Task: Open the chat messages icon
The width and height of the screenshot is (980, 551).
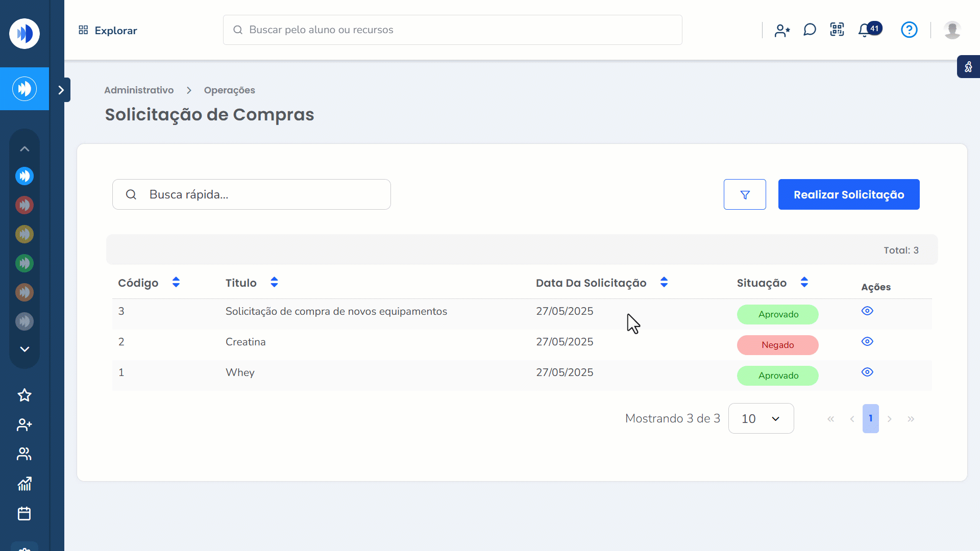Action: point(810,30)
